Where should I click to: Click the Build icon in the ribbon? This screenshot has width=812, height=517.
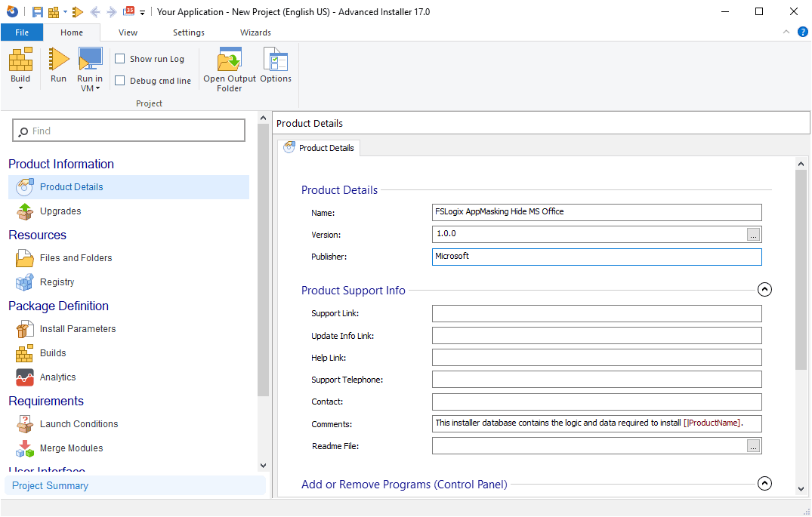tap(20, 60)
